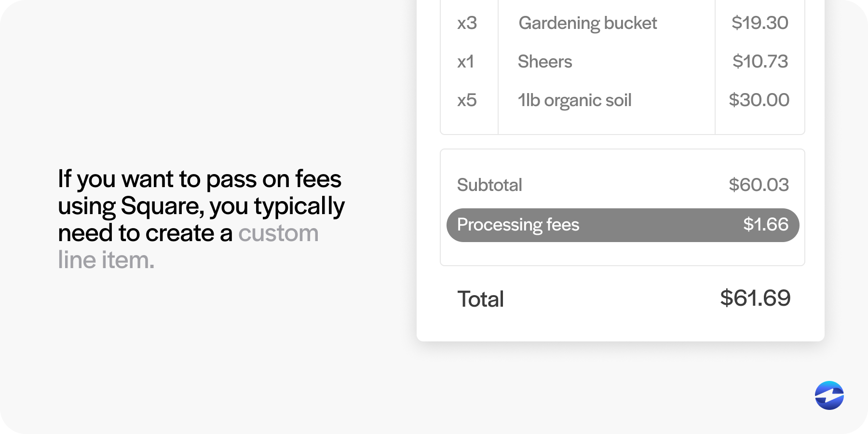This screenshot has height=434, width=868.
Task: Select the Gardening bucket line item
Action: click(587, 24)
